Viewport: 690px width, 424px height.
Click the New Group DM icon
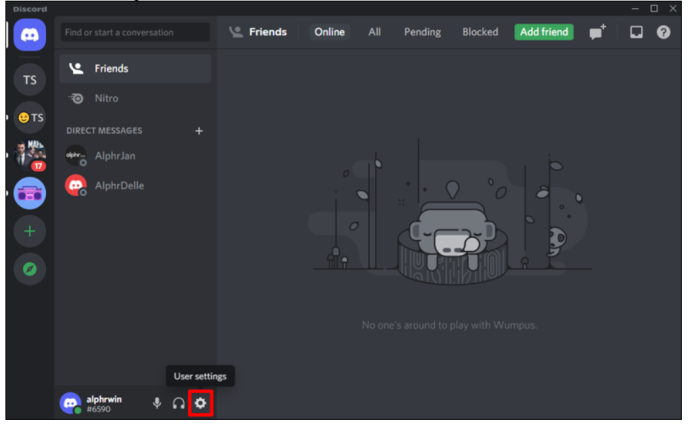point(598,32)
